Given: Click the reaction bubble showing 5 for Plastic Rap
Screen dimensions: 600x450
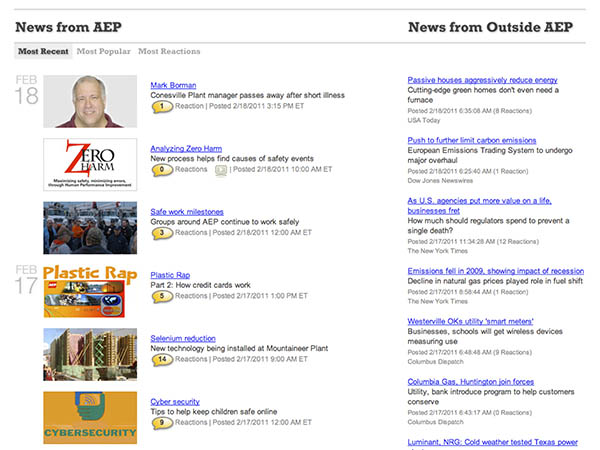Looking at the screenshot, I should [162, 297].
